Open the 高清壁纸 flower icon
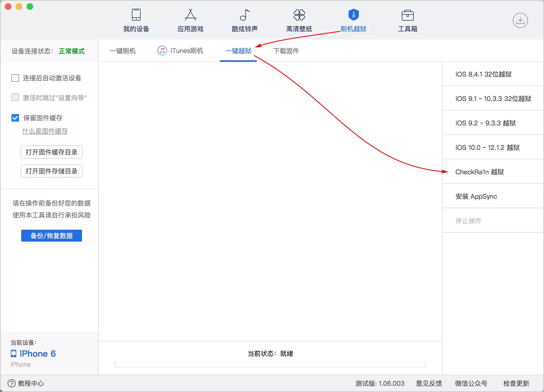The image size is (544, 392). pos(299,15)
